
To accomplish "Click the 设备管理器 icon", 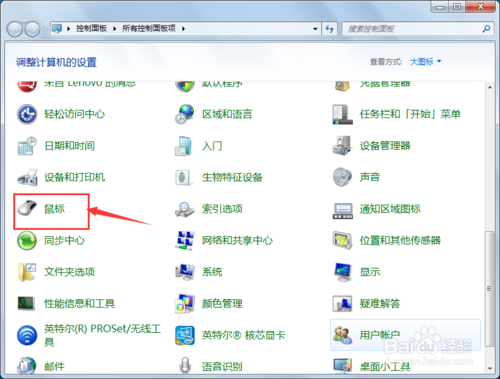I will [342, 146].
